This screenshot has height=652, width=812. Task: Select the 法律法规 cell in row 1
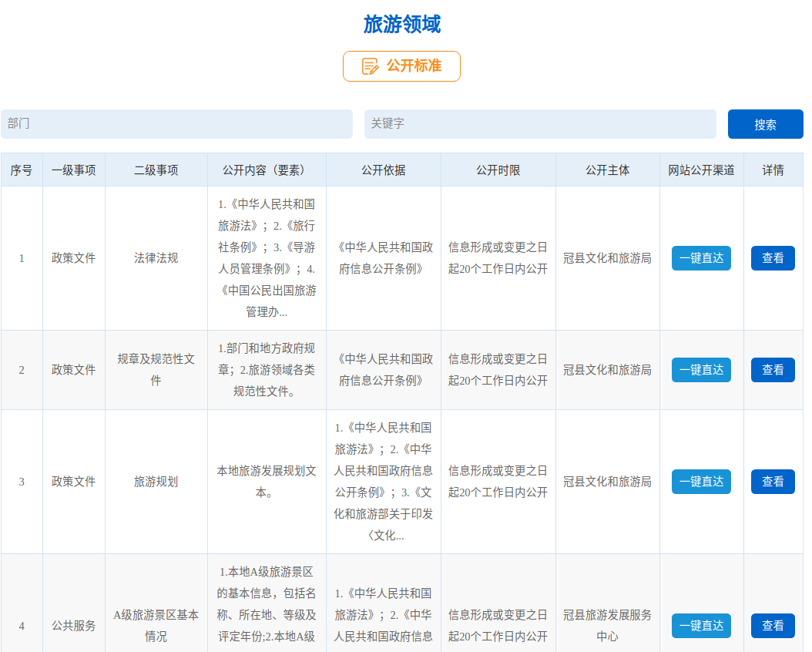click(156, 258)
